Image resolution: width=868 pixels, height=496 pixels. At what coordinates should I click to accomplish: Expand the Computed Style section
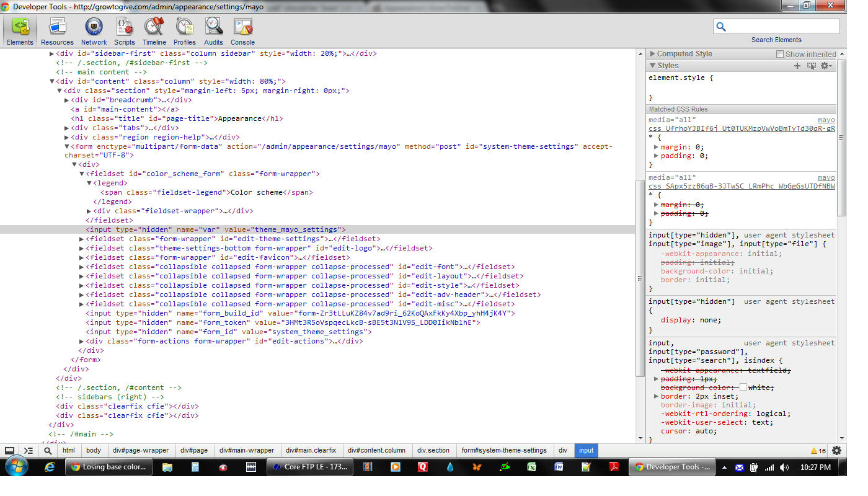point(652,54)
